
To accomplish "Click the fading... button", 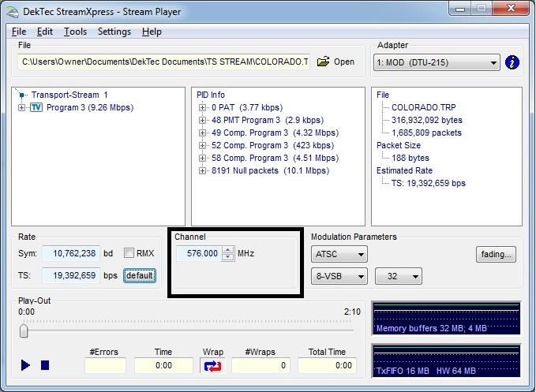I will point(496,255).
